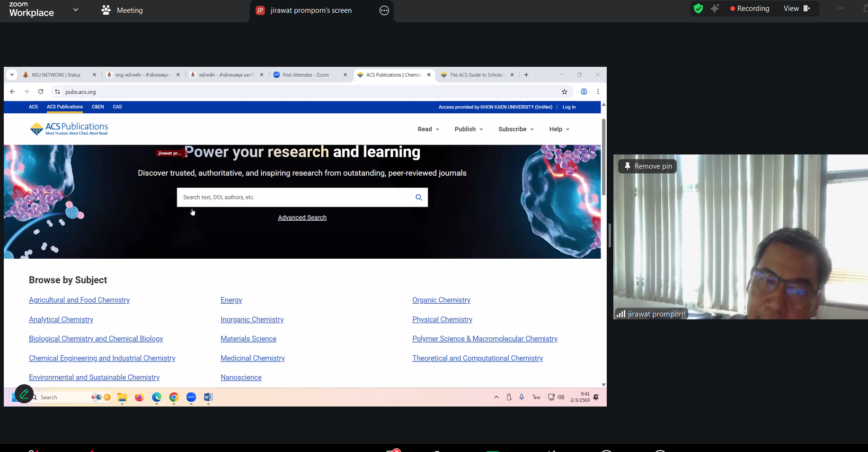Screen dimensions: 868x452
Task: Click the browser reload icon
Action: pyautogui.click(x=41, y=92)
